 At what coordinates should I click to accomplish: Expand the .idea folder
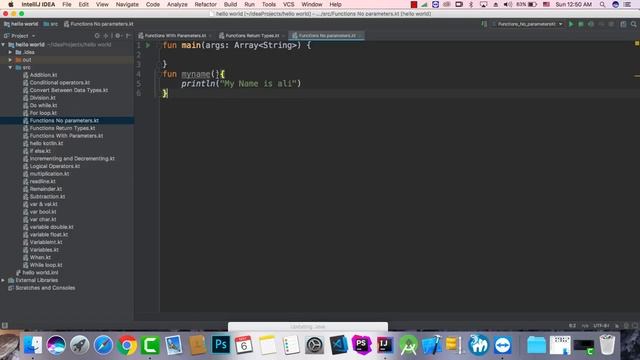click(10, 52)
